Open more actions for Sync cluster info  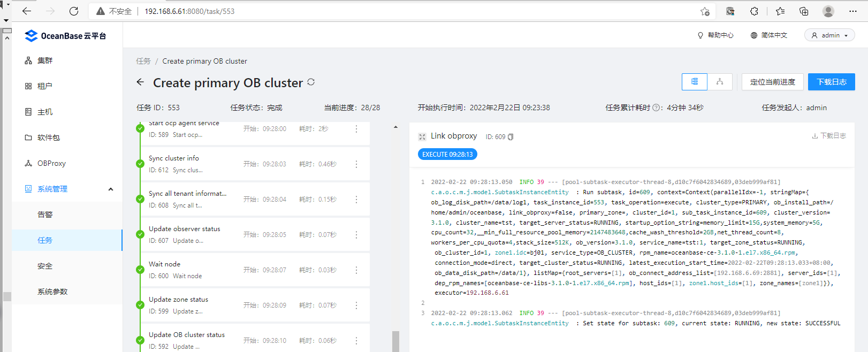[356, 164]
